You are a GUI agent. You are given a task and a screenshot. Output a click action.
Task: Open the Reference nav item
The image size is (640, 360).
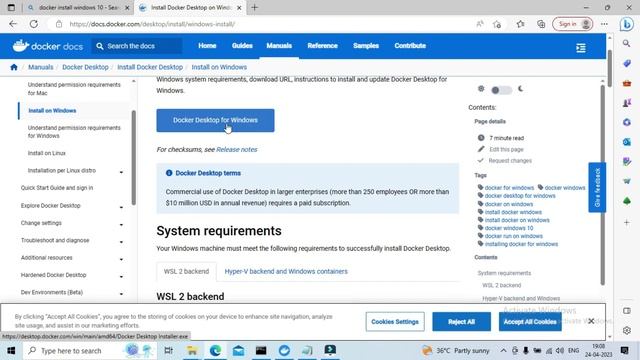click(x=322, y=46)
